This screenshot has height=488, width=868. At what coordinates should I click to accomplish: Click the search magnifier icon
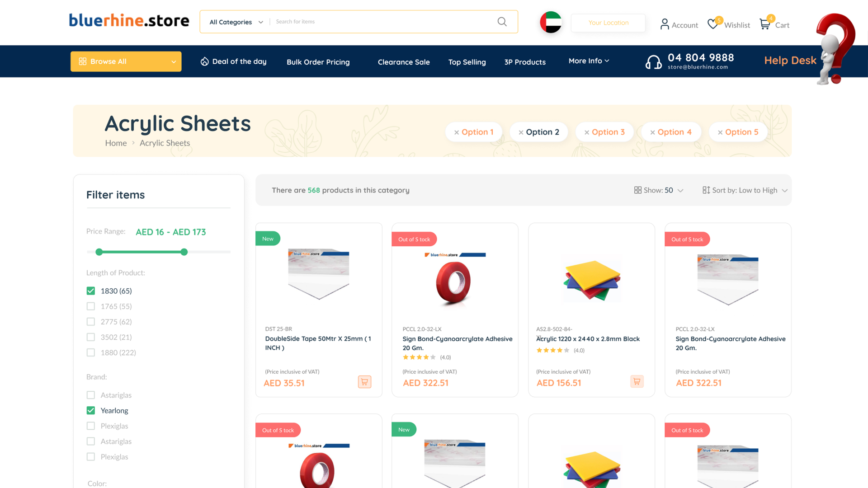pyautogui.click(x=502, y=22)
